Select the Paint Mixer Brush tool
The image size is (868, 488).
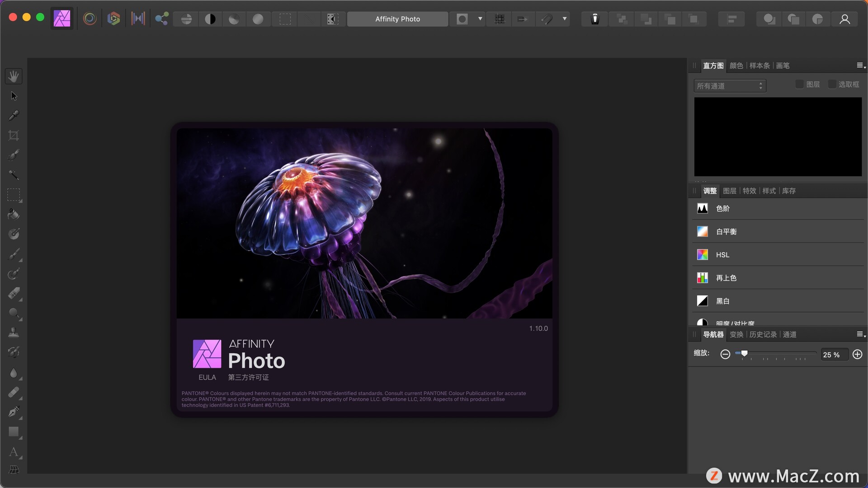[x=14, y=274]
